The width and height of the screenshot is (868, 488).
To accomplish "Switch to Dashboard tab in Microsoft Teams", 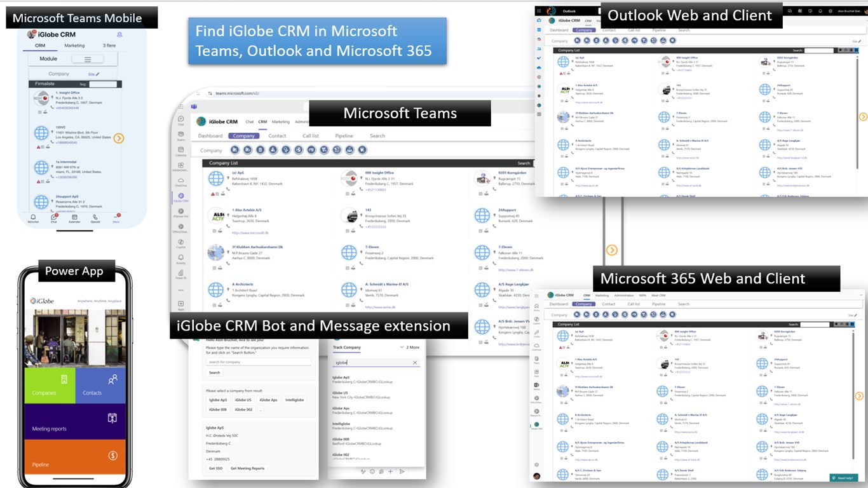I will [x=210, y=136].
